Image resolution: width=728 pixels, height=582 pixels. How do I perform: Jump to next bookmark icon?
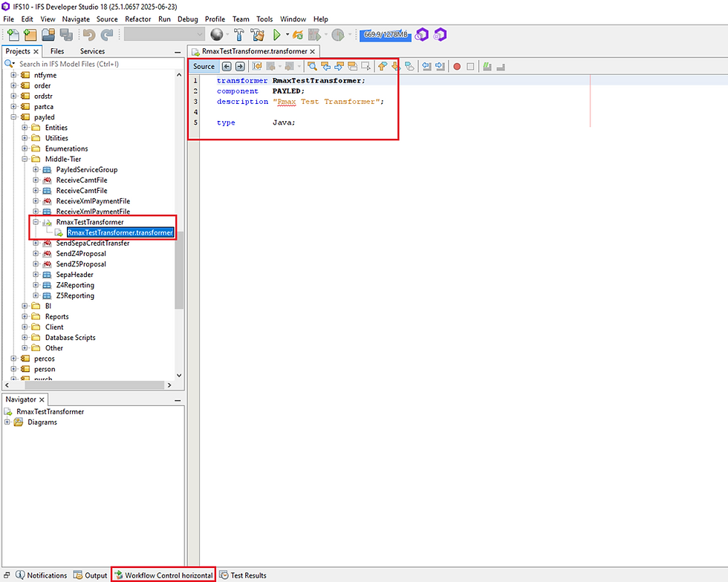click(396, 66)
